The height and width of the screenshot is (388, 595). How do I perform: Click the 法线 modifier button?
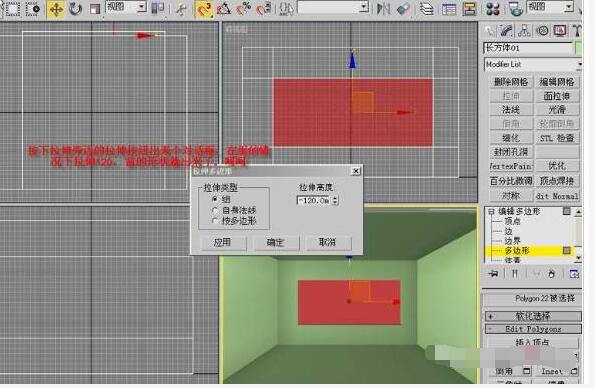(x=511, y=110)
